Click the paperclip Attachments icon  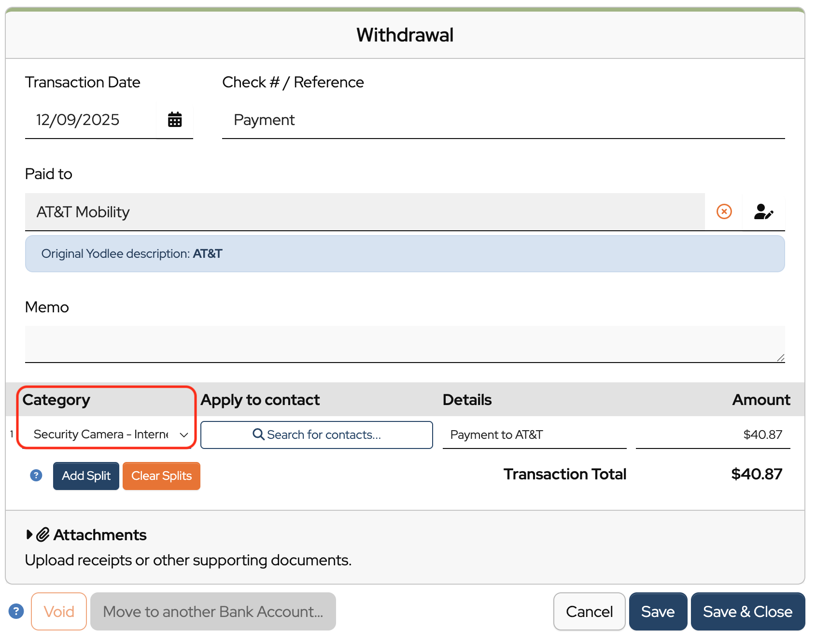[43, 534]
